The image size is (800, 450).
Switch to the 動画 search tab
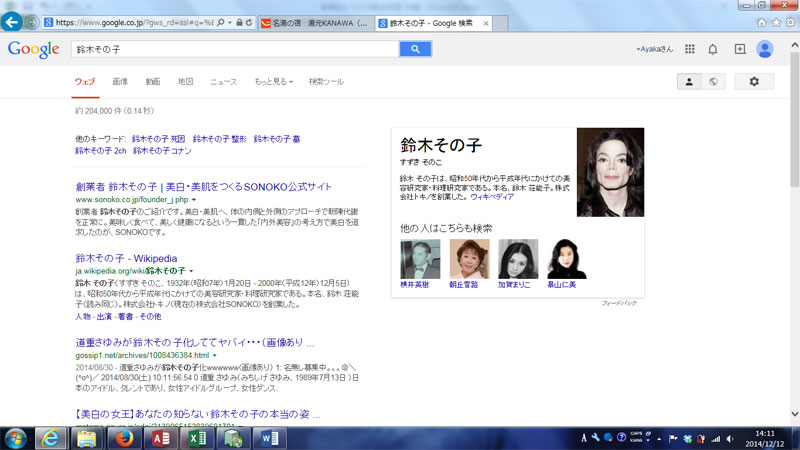[153, 82]
